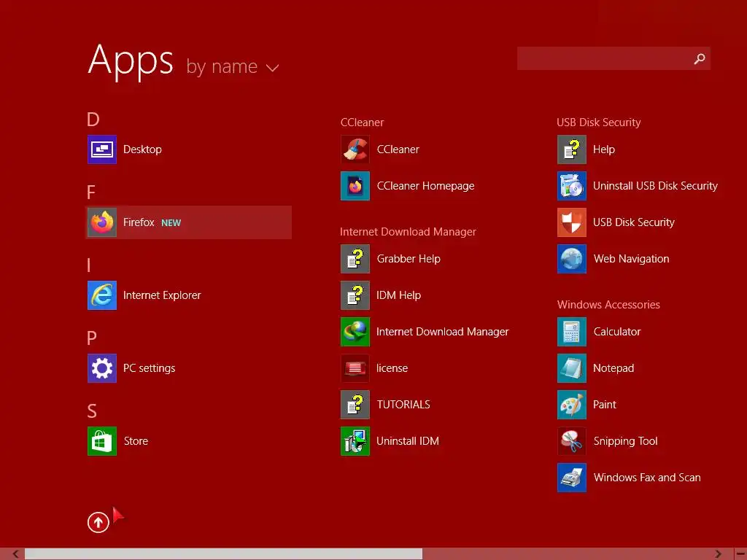747x560 pixels.
Task: Launch Paint from its icon
Action: tap(572, 404)
